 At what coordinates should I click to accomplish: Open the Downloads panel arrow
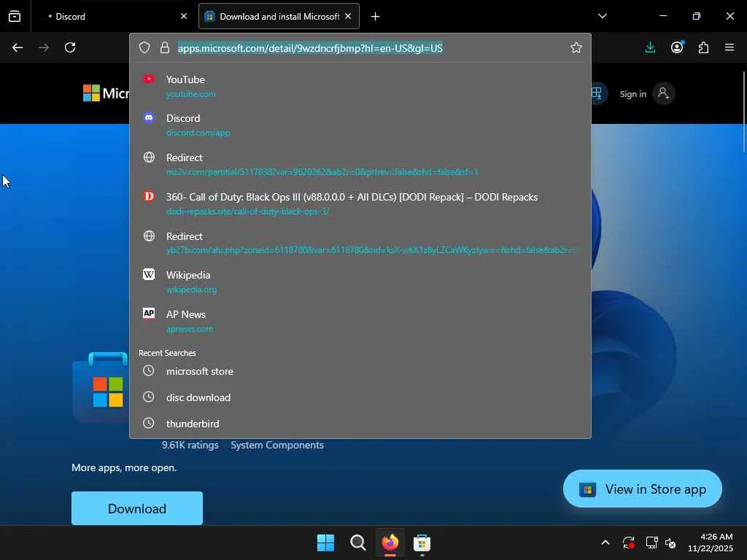coord(650,47)
